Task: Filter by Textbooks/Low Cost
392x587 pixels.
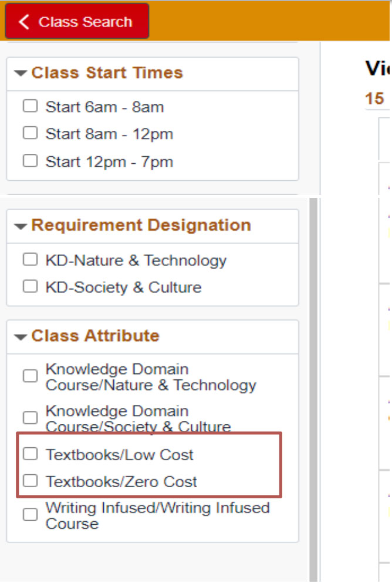Action: (x=30, y=454)
